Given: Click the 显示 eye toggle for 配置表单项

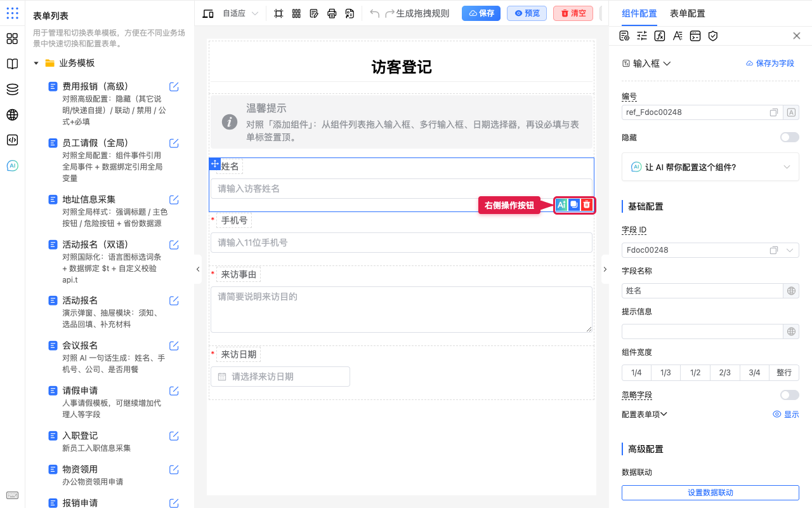Looking at the screenshot, I should [x=786, y=414].
